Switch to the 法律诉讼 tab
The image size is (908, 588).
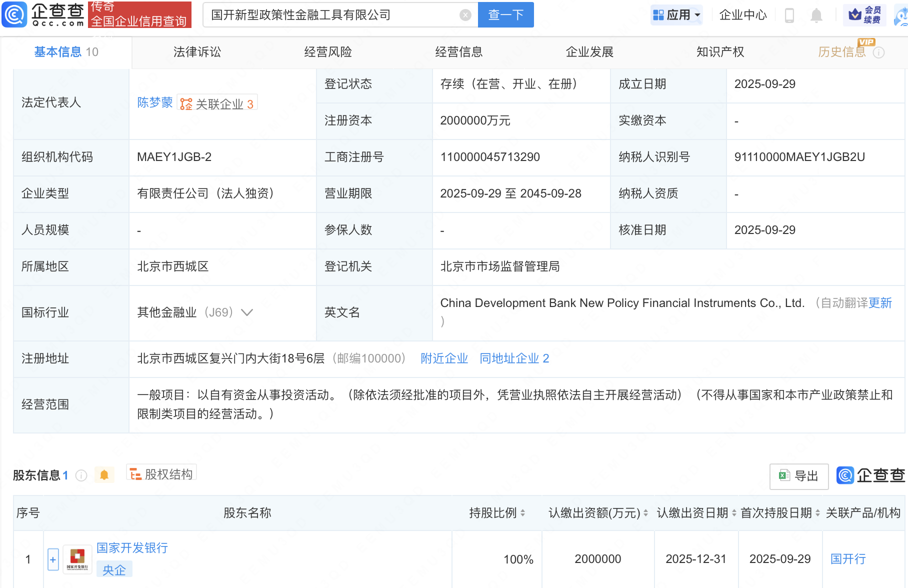(x=197, y=52)
